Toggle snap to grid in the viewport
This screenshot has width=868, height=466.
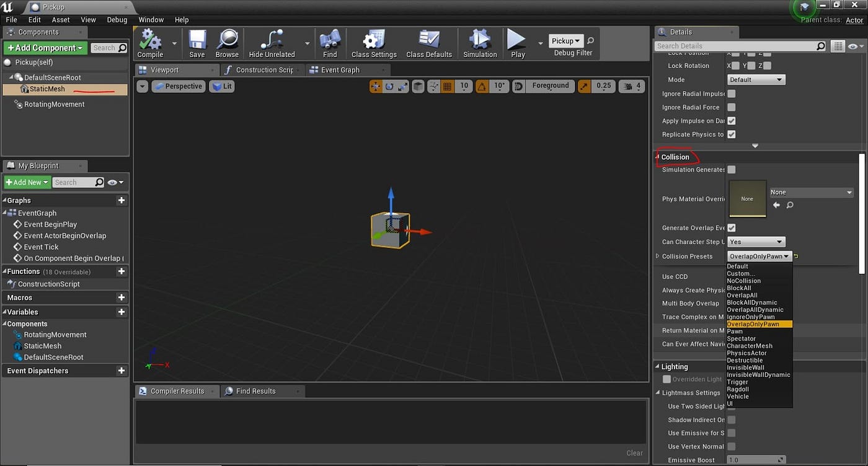coord(447,86)
